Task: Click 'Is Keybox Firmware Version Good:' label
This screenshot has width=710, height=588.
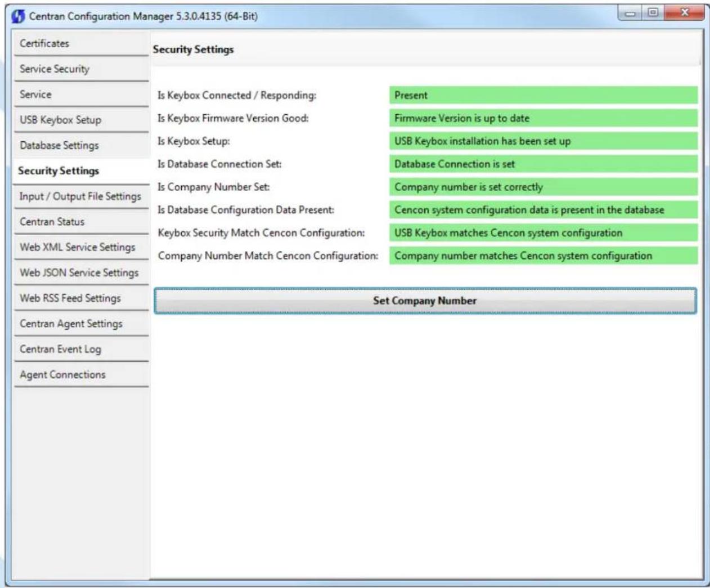Action: 233,118
